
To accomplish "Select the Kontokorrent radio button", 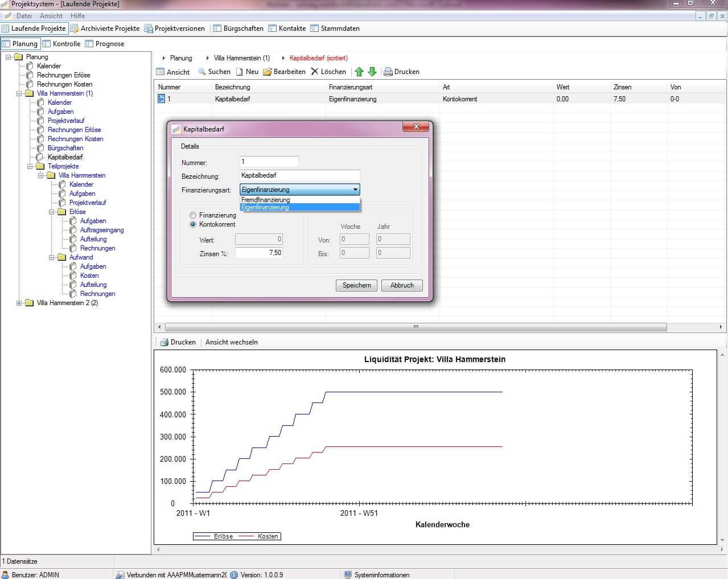I will [x=193, y=224].
